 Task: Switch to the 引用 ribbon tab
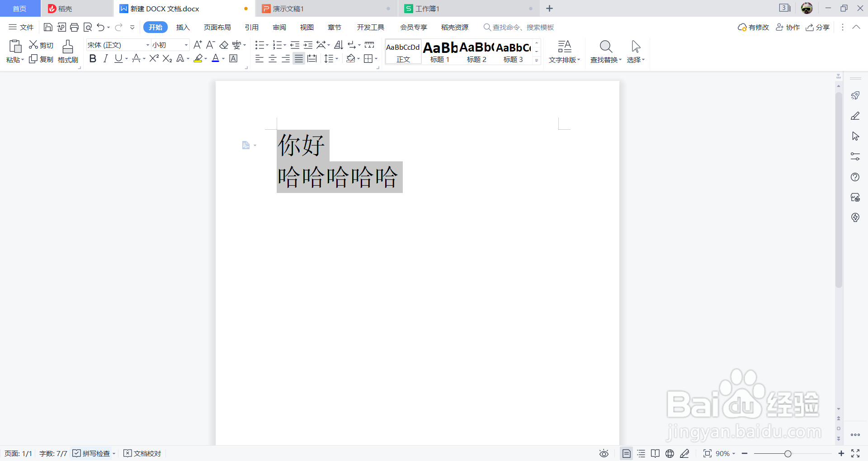(252, 27)
